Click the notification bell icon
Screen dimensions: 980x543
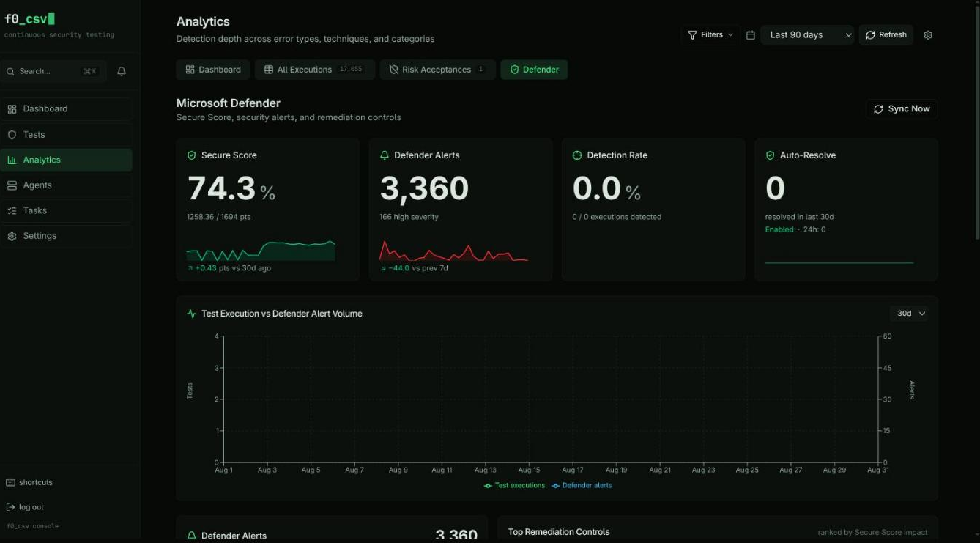pos(122,71)
